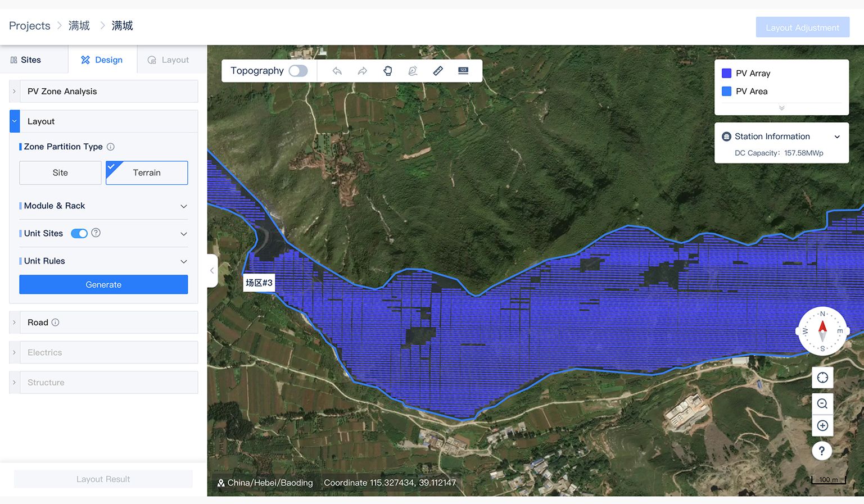Select the ruler measure tool
The height and width of the screenshot is (504, 864).
438,71
